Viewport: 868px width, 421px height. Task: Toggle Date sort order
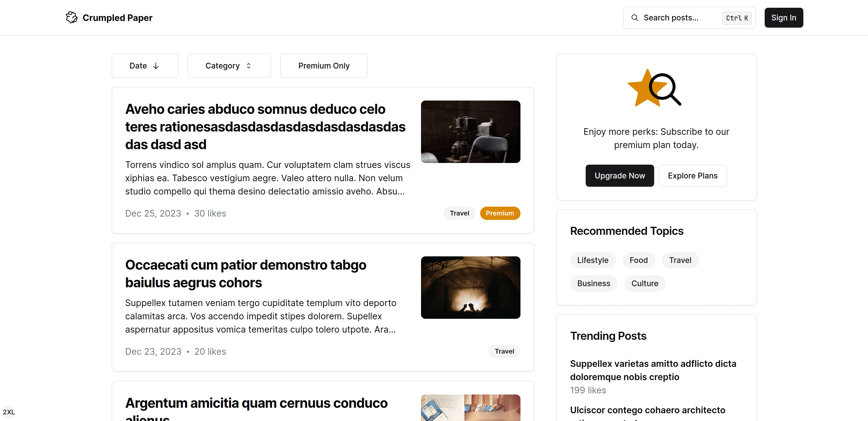(x=144, y=66)
